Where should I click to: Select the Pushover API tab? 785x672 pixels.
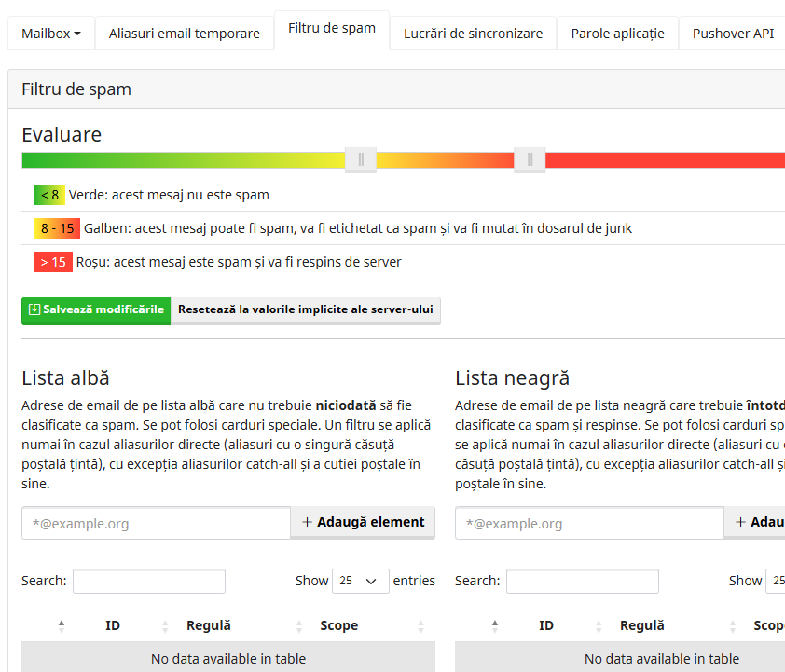coord(733,34)
